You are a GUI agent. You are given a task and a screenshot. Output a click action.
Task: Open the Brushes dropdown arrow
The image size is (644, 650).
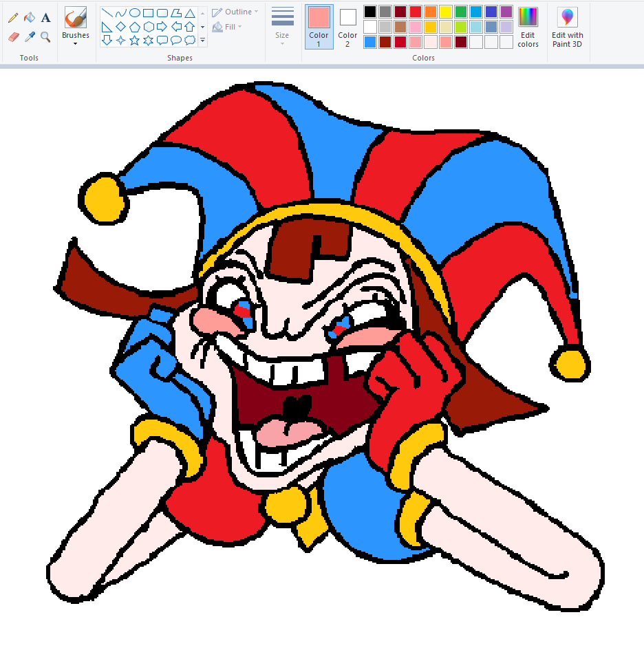pos(76,43)
